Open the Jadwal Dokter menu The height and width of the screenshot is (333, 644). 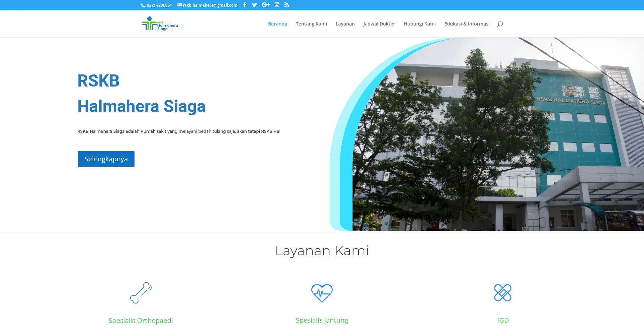point(379,24)
